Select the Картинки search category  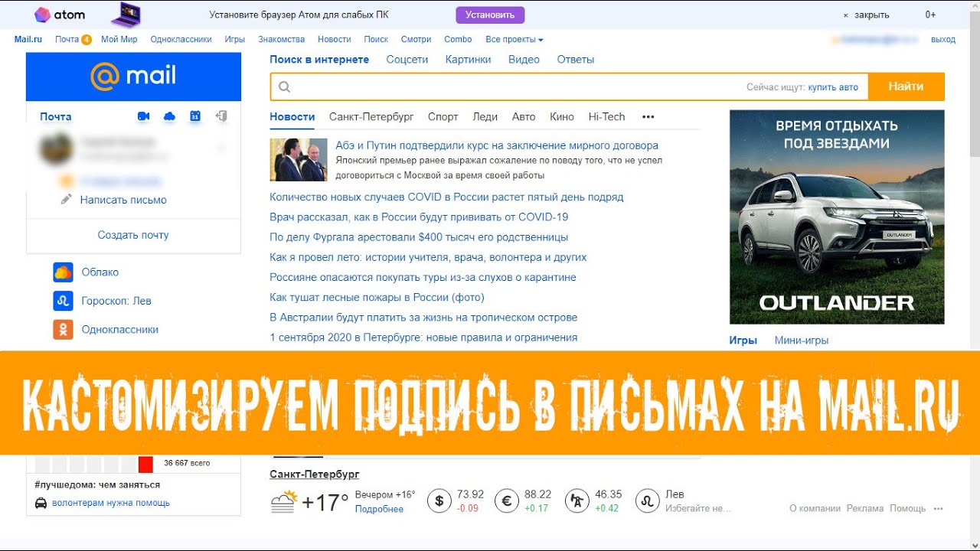469,60
